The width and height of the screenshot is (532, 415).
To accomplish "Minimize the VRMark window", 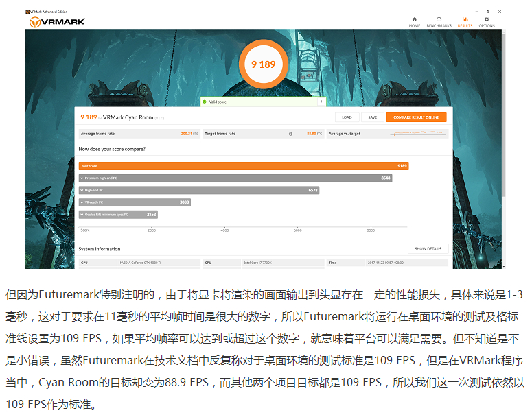I will tap(476, 12).
